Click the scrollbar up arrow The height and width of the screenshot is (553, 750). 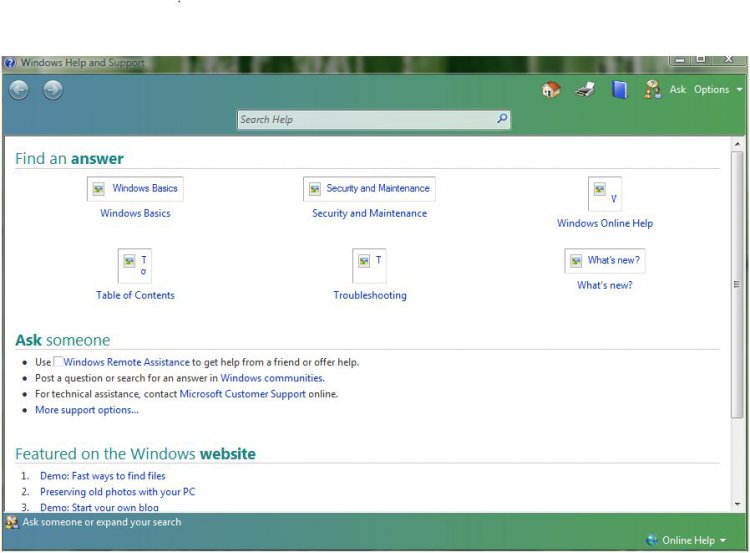click(x=738, y=144)
